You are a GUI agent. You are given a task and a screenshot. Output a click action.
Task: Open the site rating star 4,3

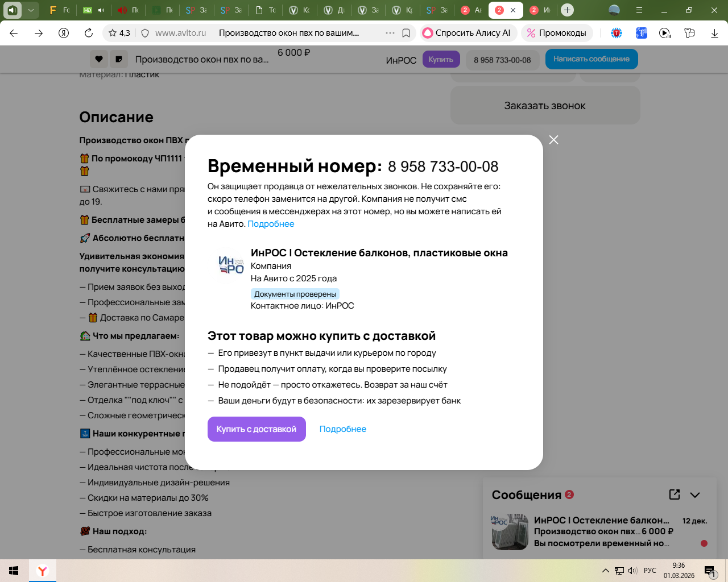119,33
